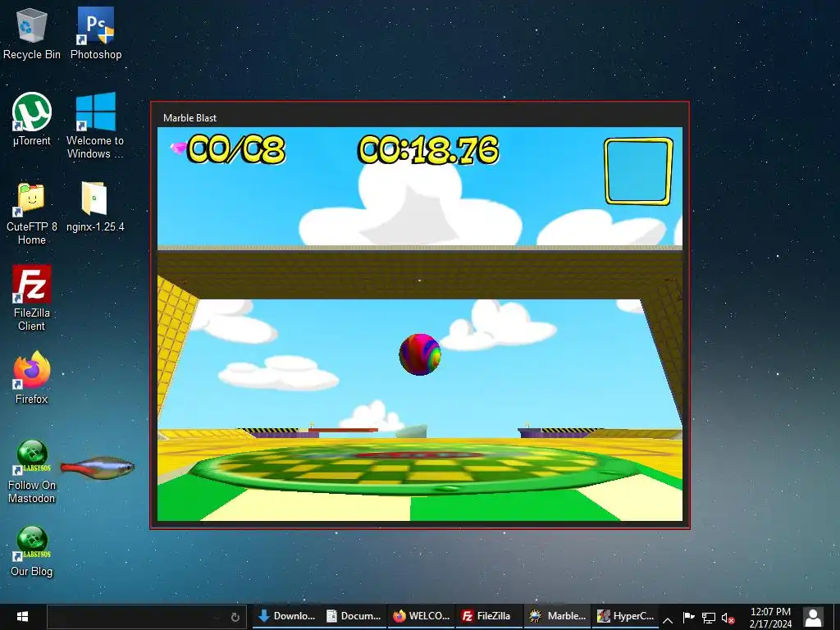
Task: Open the Welcome to Windows shortcut
Action: 95,126
